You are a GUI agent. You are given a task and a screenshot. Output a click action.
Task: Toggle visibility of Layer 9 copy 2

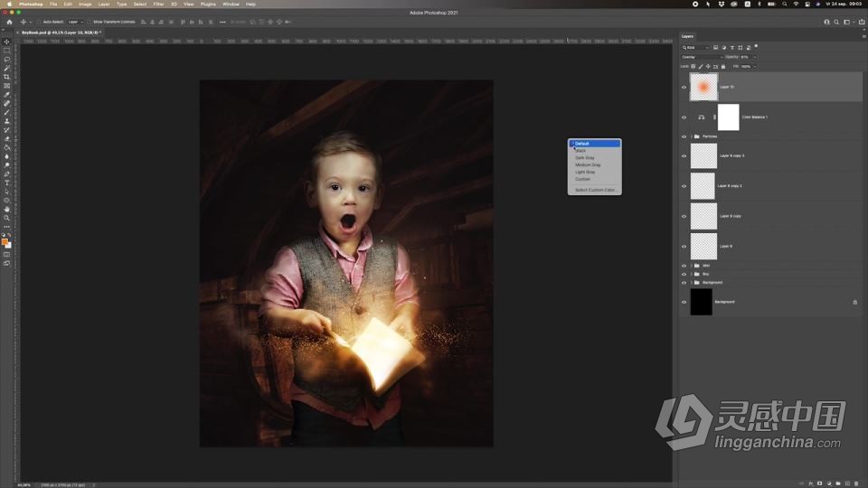tap(684, 186)
